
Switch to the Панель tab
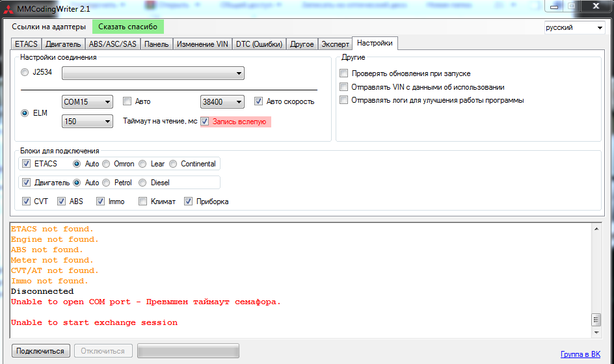pos(156,44)
